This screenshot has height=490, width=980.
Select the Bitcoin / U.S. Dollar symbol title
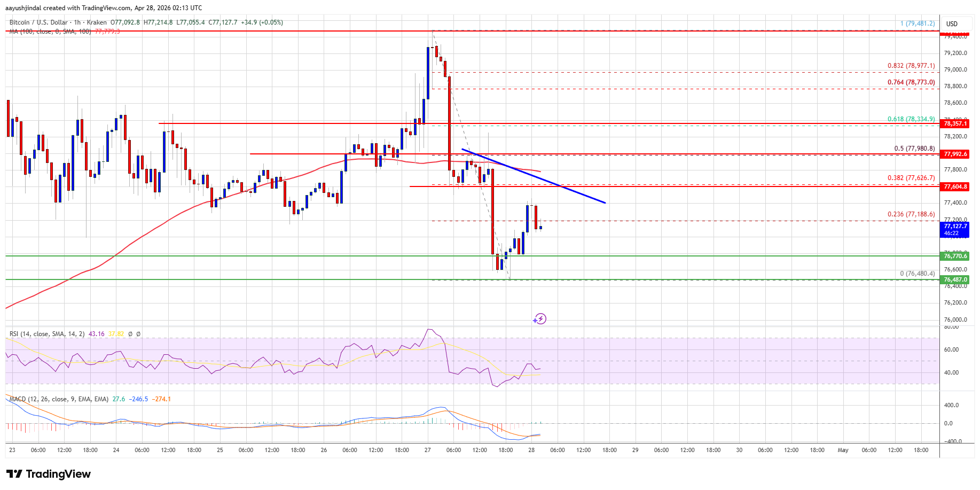pos(38,22)
